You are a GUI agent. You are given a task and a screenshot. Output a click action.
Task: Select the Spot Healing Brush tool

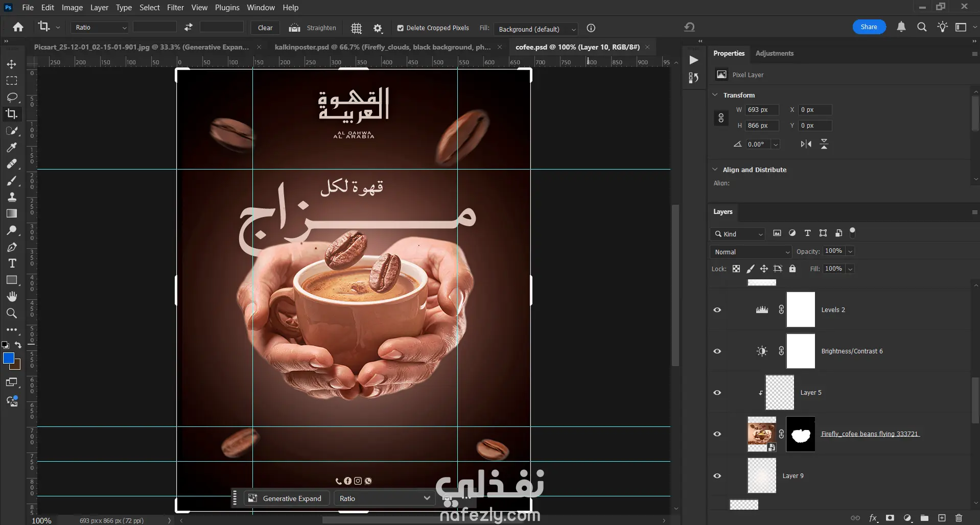point(11,164)
